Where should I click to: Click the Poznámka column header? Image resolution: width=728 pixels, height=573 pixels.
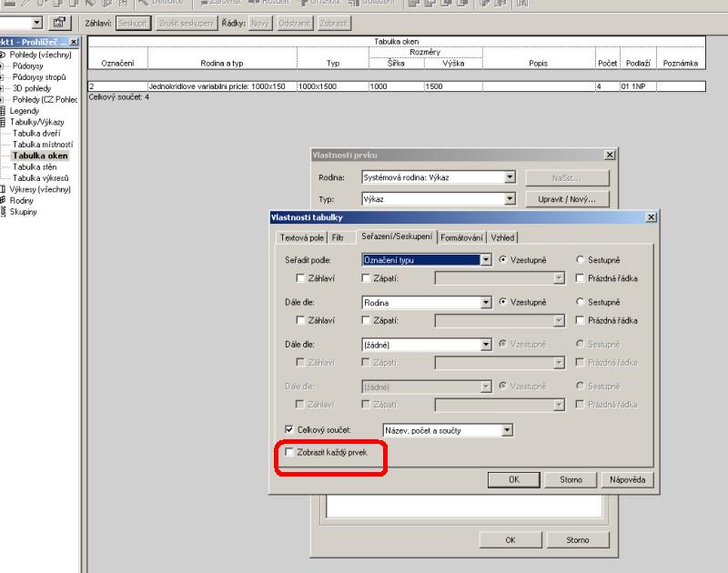(681, 63)
